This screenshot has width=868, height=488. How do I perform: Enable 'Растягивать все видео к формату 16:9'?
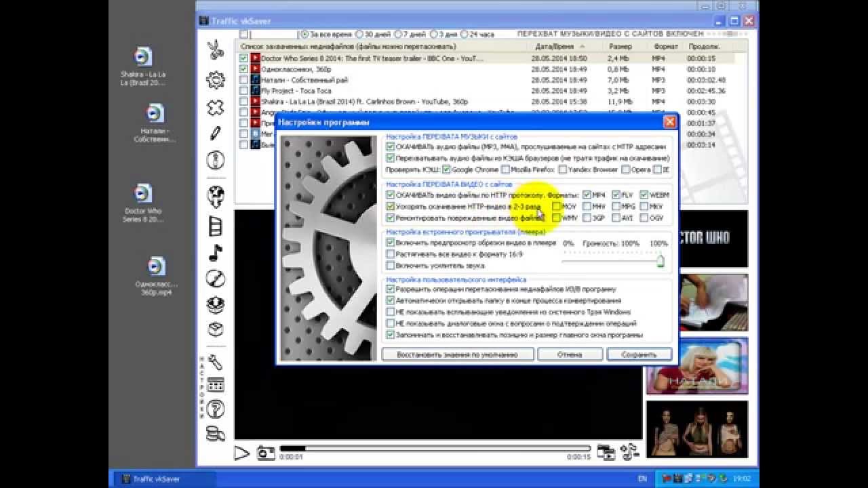pyautogui.click(x=390, y=254)
